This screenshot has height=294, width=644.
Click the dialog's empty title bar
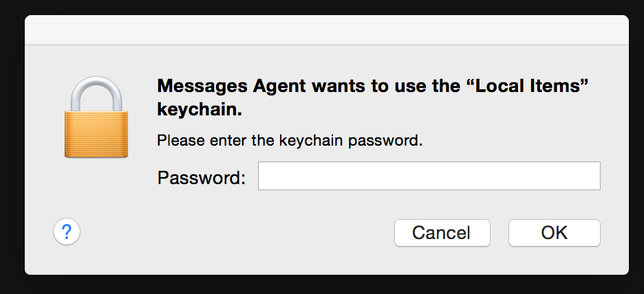[x=326, y=30]
